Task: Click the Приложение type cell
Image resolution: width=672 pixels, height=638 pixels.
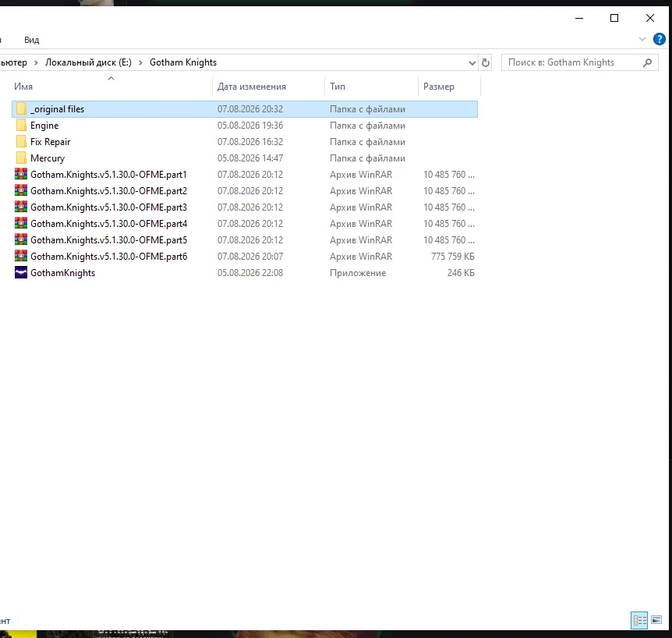Action: [x=358, y=273]
